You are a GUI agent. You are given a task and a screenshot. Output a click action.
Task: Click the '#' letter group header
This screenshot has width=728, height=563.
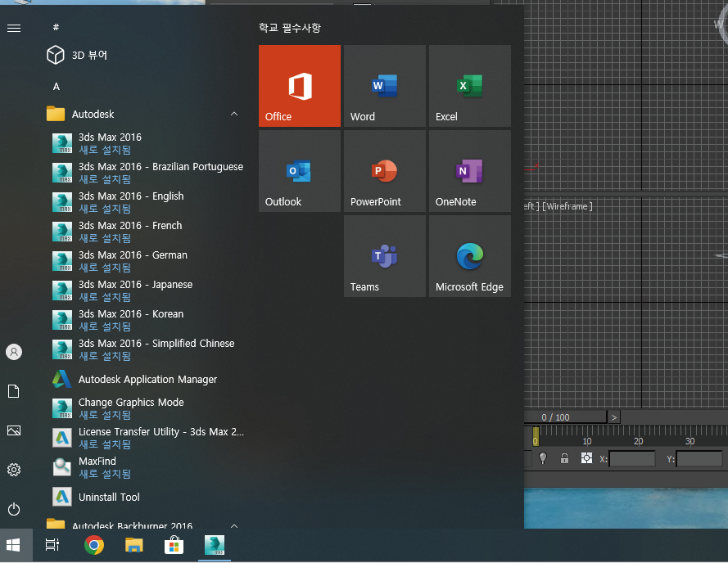pos(56,27)
